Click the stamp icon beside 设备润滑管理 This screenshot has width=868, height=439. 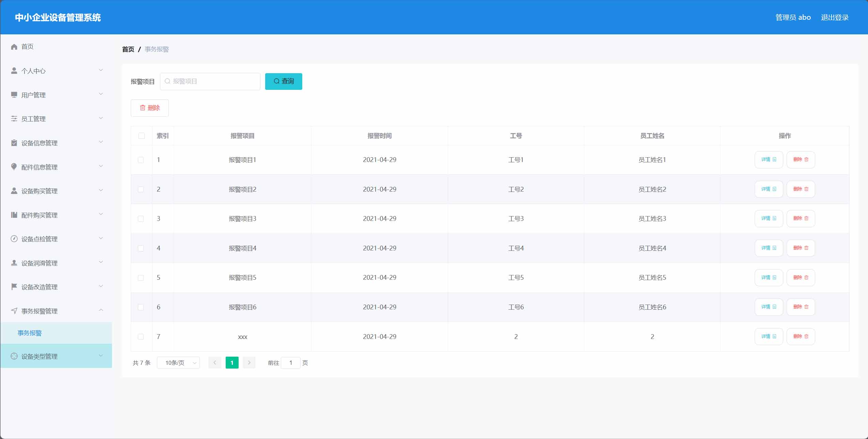coord(14,263)
